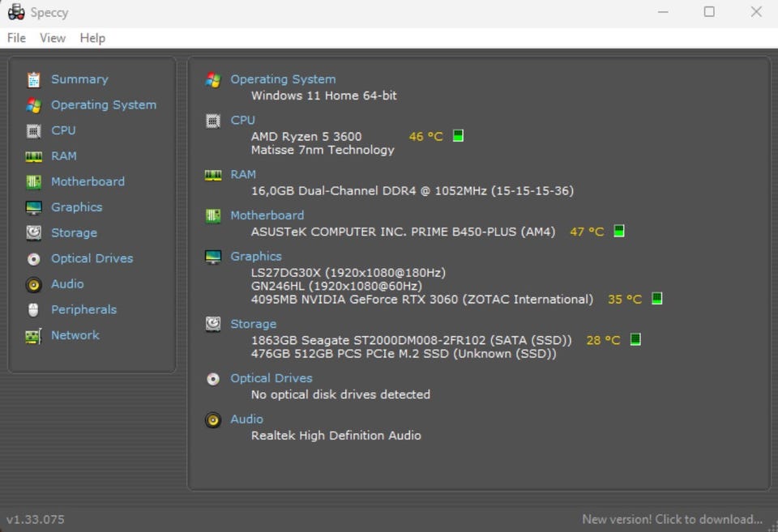Select Graphics in the sidebar list
The width and height of the screenshot is (778, 532).
click(76, 207)
